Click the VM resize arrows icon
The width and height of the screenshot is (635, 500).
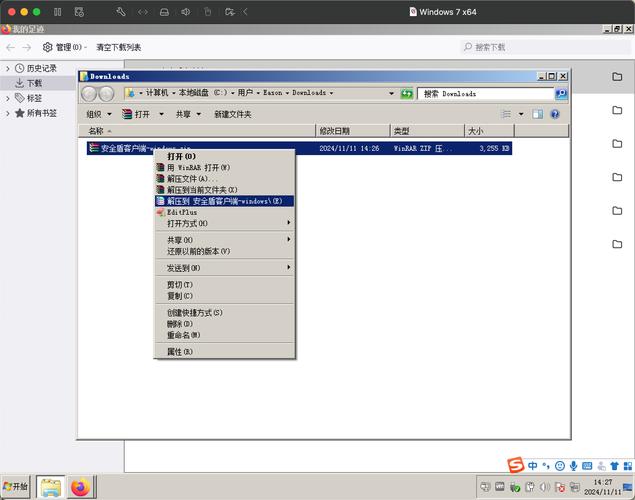click(143, 12)
